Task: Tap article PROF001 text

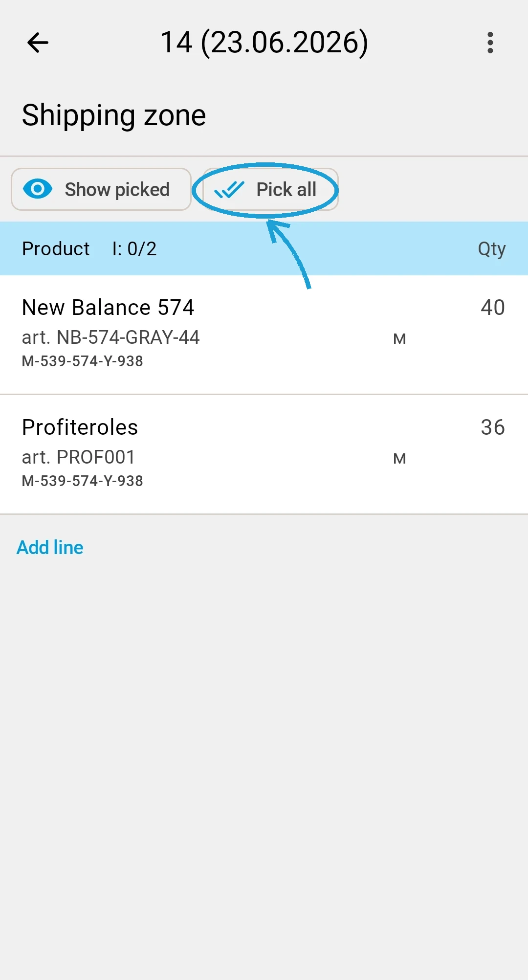Action: 79,457
